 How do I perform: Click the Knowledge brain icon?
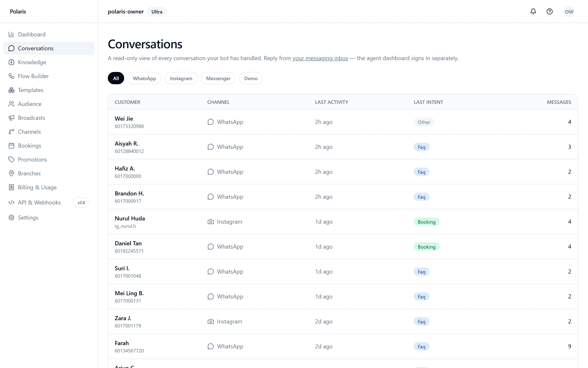click(11, 62)
